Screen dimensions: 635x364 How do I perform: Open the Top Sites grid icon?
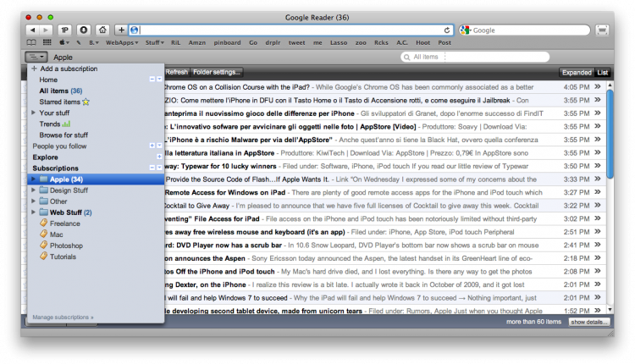click(x=47, y=42)
